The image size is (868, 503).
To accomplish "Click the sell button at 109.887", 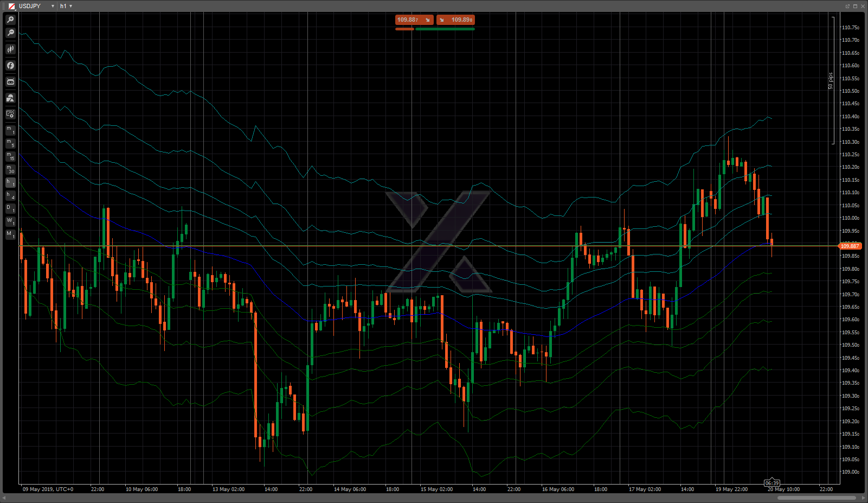I will click(x=414, y=20).
